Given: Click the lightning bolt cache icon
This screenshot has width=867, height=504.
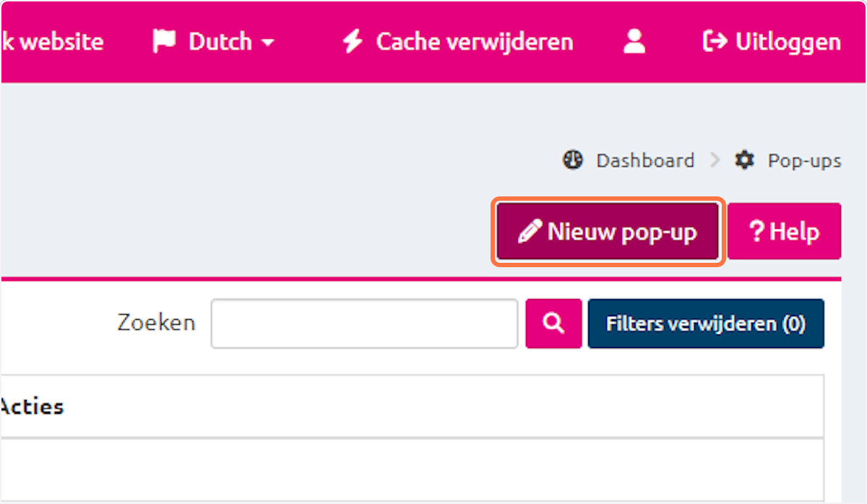Looking at the screenshot, I should [353, 42].
